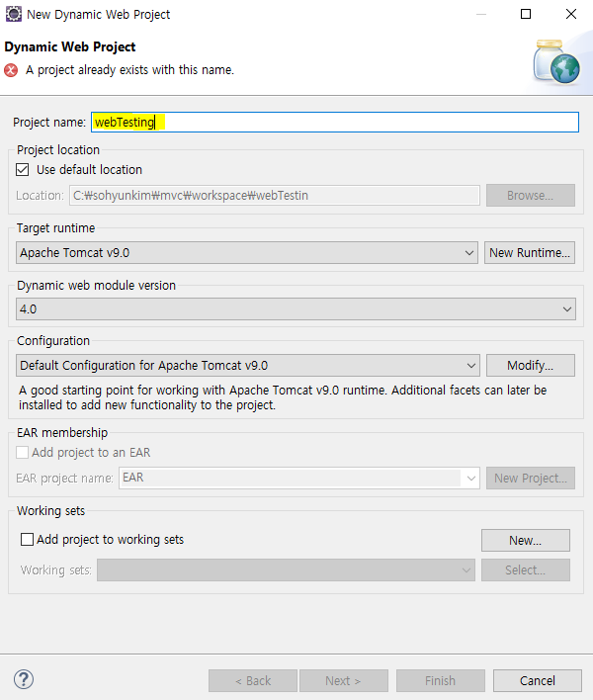
Task: Click New Project... button for EAR
Action: [531, 478]
